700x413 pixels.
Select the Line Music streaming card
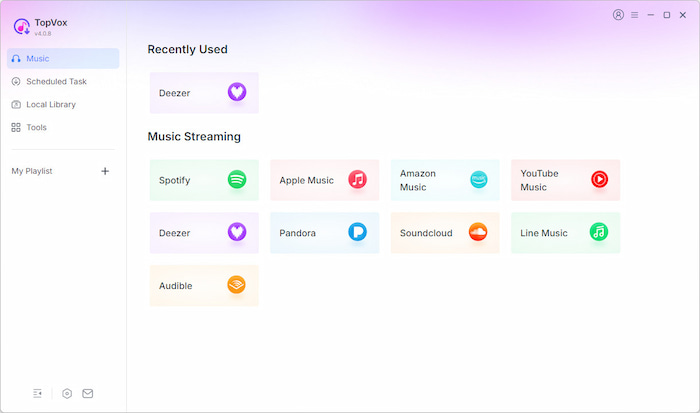(566, 233)
